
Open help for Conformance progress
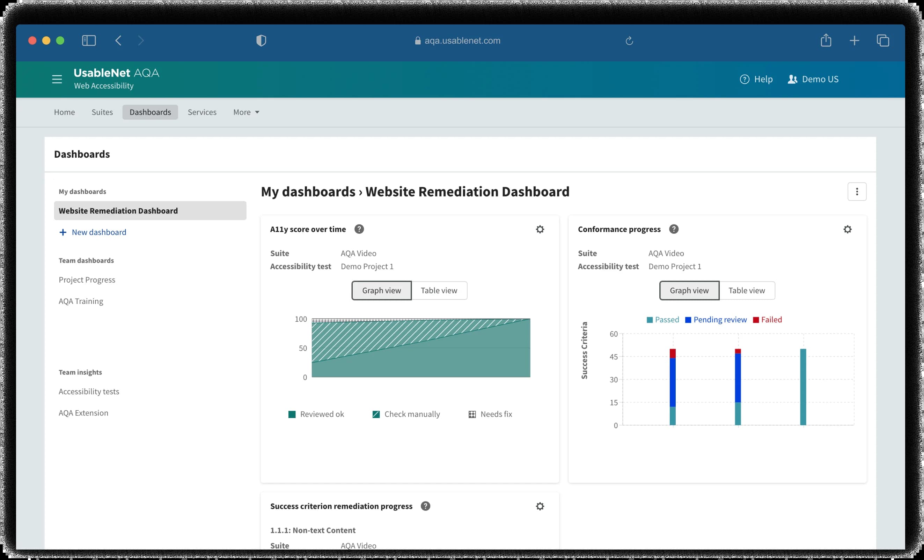pyautogui.click(x=674, y=229)
